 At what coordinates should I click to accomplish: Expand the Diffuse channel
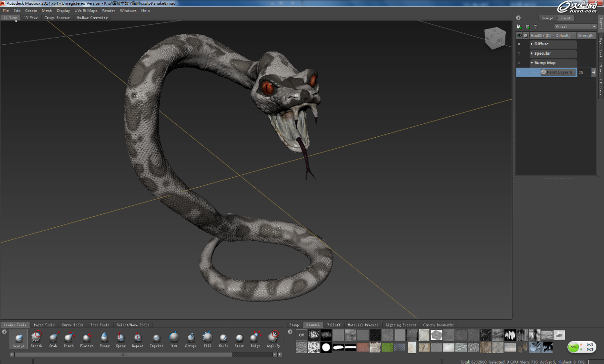coord(532,44)
